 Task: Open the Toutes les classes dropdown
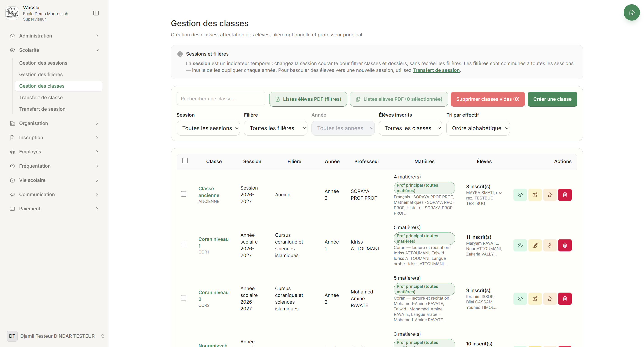(410, 128)
